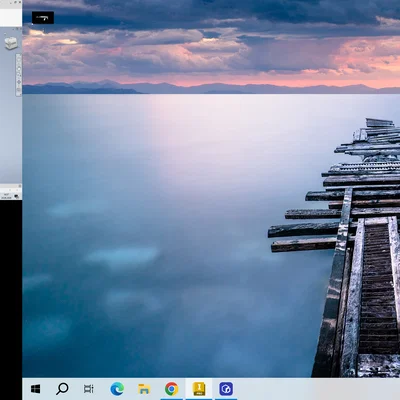The width and height of the screenshot is (400, 400).
Task: Click the small pin icon on the lower-left panel
Action: (20, 186)
